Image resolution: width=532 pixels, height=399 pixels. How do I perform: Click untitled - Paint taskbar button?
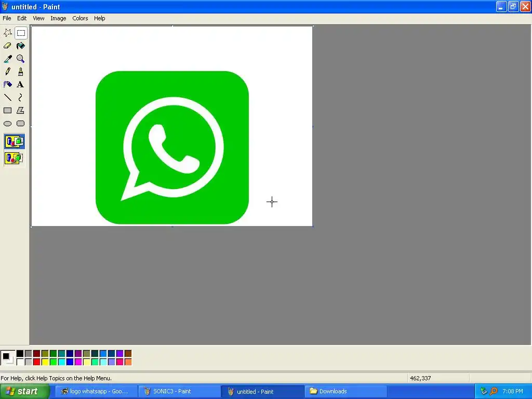click(263, 391)
